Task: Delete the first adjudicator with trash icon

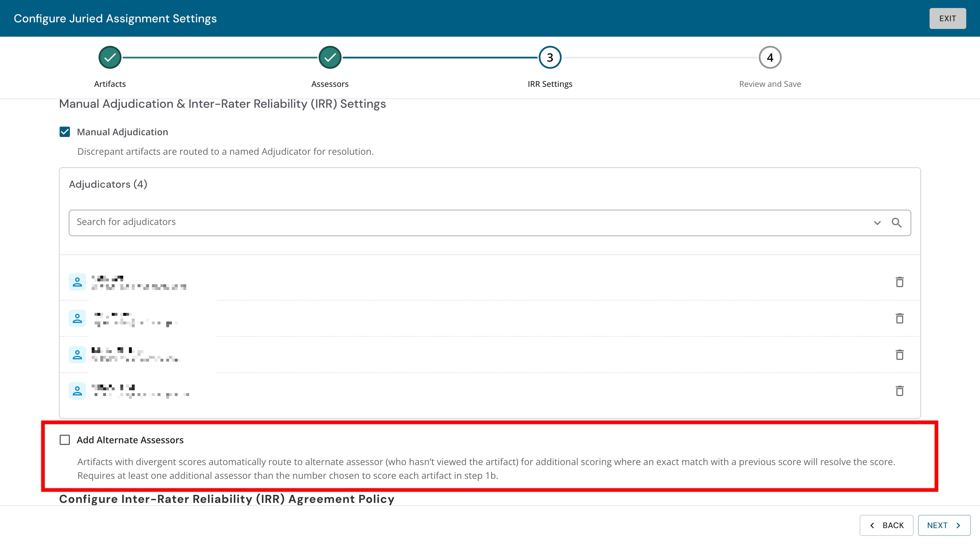Action: [x=899, y=282]
